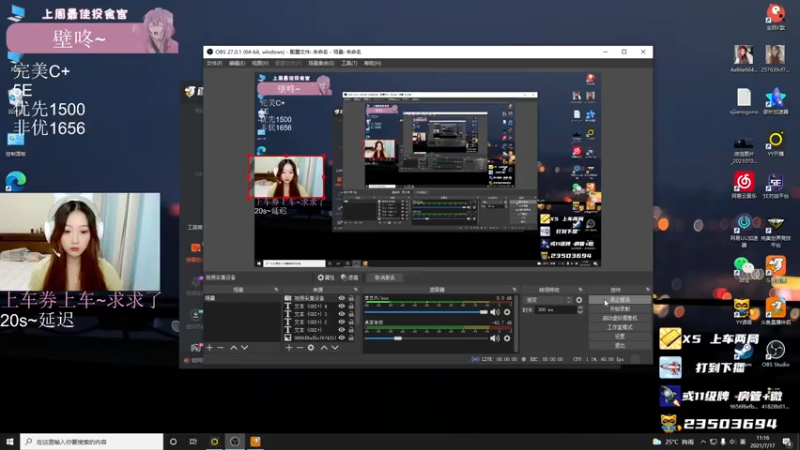Adjust the first mixer channel volume slider
The image size is (800, 450).
(x=426, y=312)
